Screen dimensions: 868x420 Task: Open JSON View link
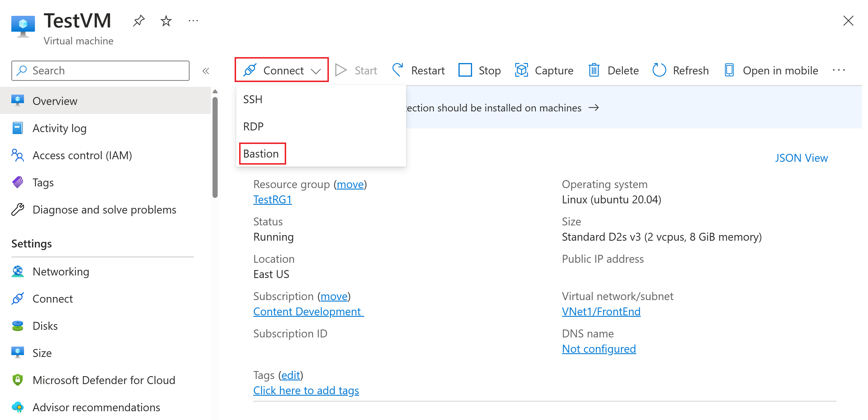(x=801, y=158)
